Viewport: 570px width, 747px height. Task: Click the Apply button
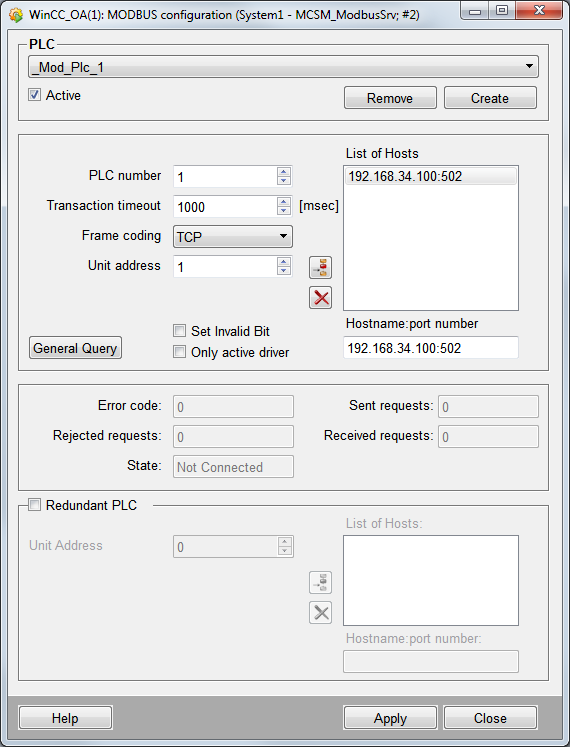coord(390,718)
